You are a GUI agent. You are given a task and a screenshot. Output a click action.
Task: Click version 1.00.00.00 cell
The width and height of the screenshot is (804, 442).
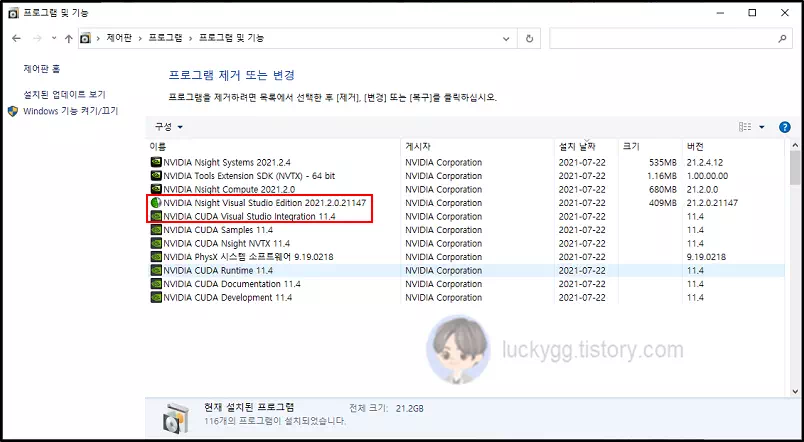(x=707, y=176)
